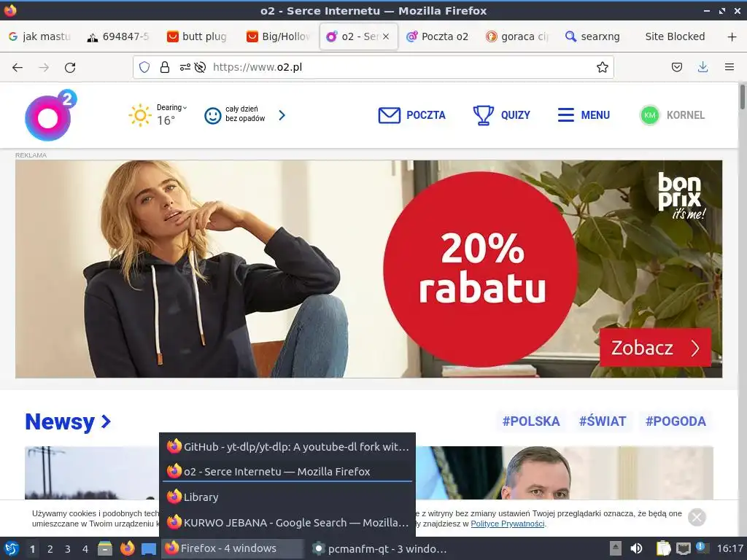Open the tracking protection shield icon
Viewport: 747px width, 560px height.
(144, 67)
